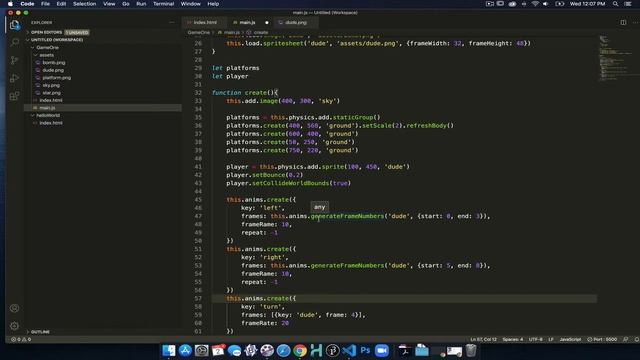Click the Spaces: 4 indentation setting

[513, 339]
